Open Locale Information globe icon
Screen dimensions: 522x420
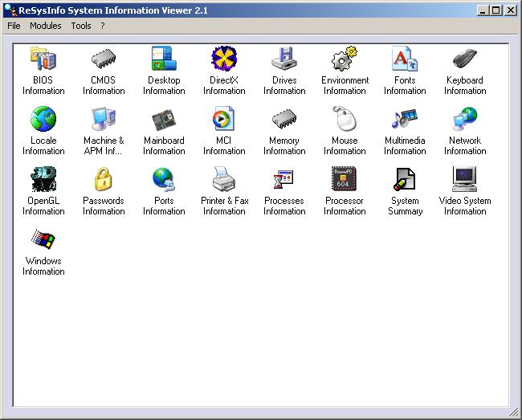point(43,119)
